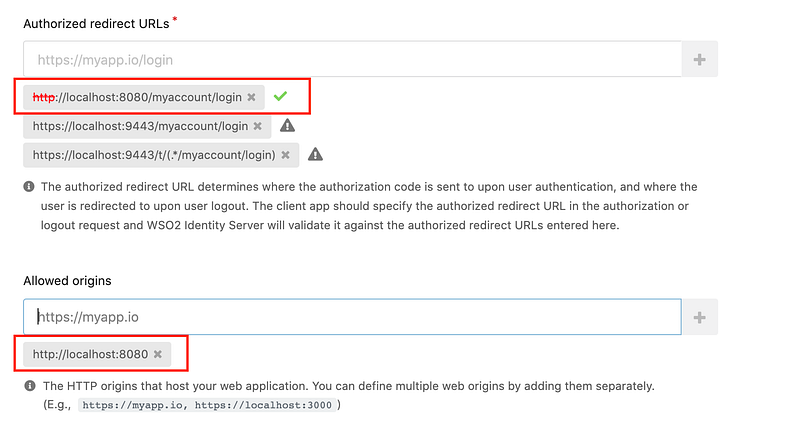Focus the Authorized redirect URLs input field
The height and width of the screenshot is (445, 800).
click(353, 59)
